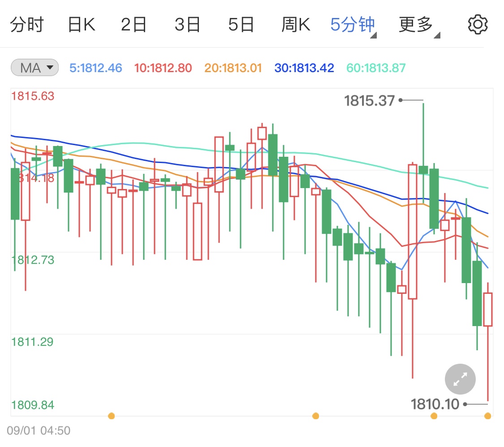504x447 pixels.
Task: Click the first orange event dot on timeline
Action: pyautogui.click(x=111, y=416)
